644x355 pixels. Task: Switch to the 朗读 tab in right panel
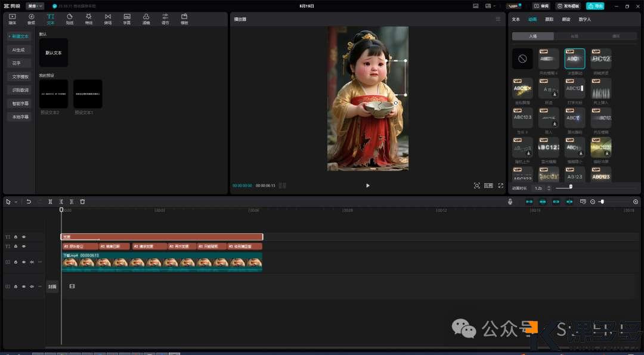pos(566,19)
